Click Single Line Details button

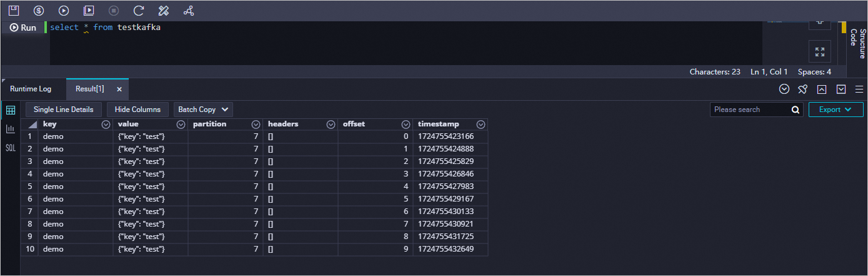coord(63,110)
